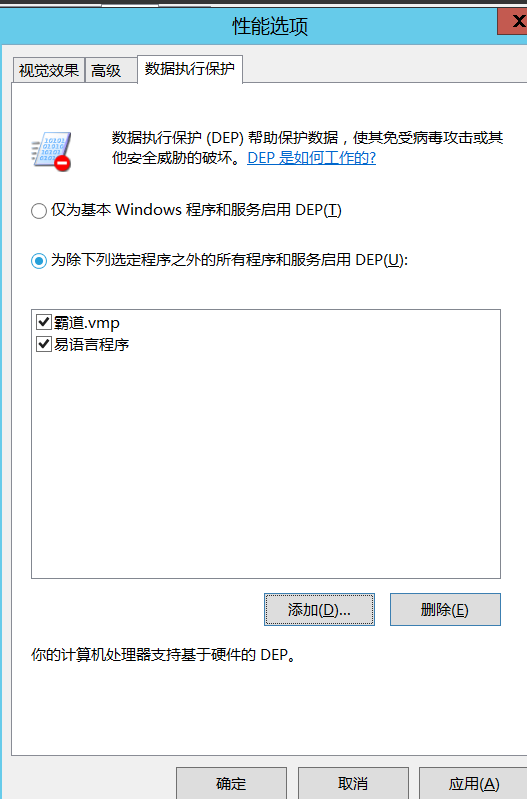Click the 取消 button
Screen dimensions: 527x799
coord(353,783)
